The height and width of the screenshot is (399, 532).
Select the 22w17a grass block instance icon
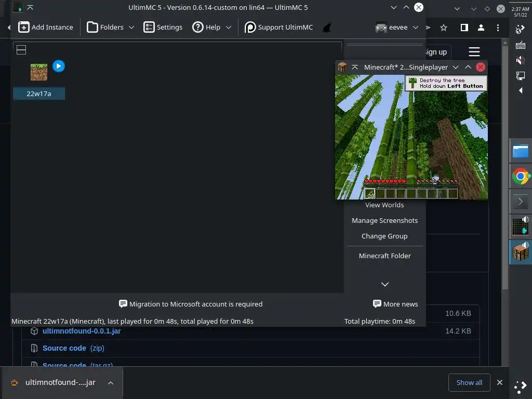click(38, 72)
